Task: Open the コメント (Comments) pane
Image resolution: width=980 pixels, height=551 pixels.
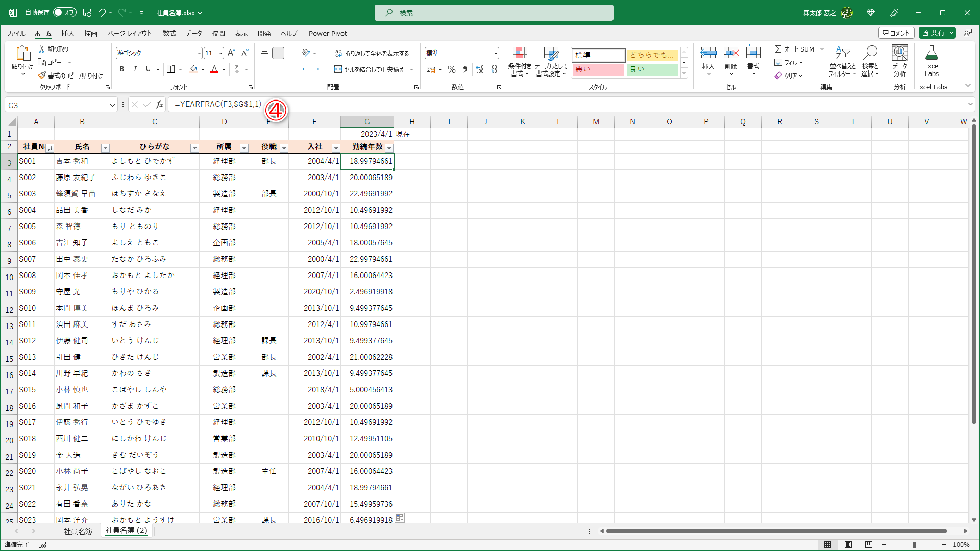Action: 896,33
